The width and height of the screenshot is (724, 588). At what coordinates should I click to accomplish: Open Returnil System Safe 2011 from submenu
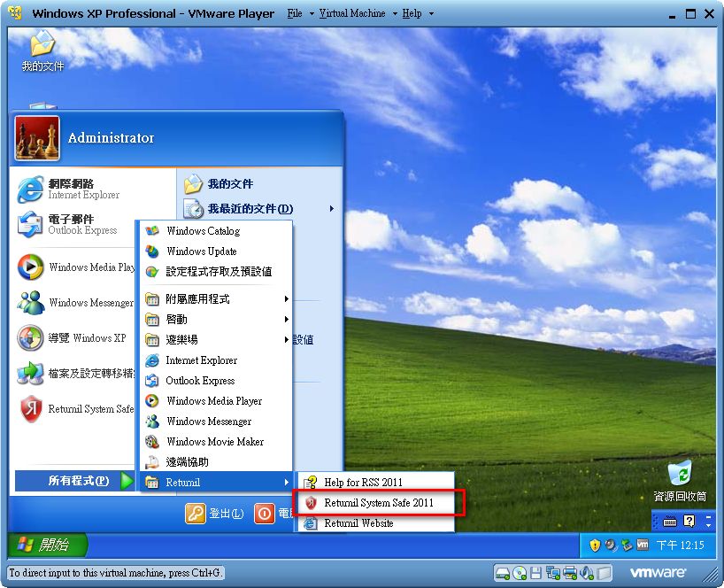pos(376,503)
